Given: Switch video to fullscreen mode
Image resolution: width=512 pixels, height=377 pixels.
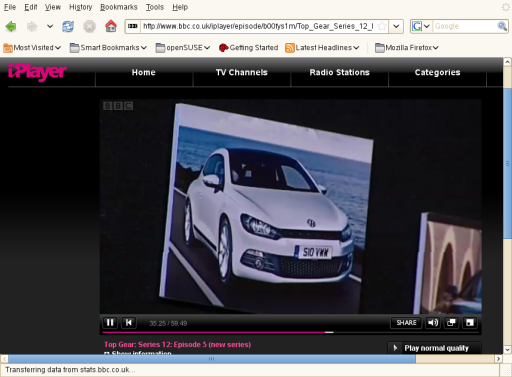Looking at the screenshot, I should coord(470,322).
